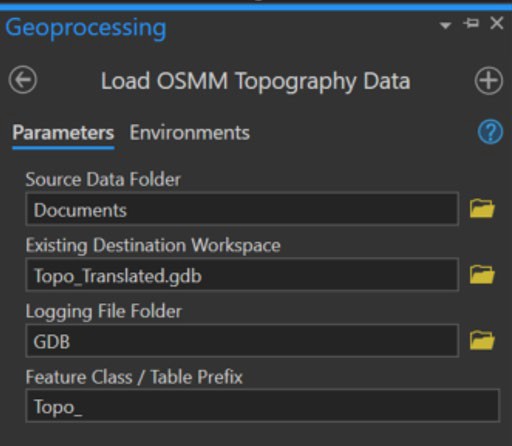
Task: Click the Logging File Folder label
Action: [104, 311]
